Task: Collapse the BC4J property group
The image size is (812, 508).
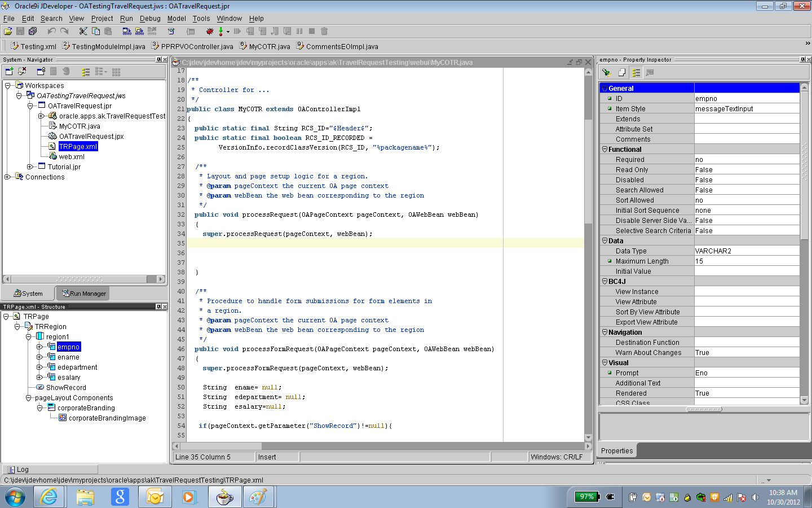Action: click(x=604, y=282)
